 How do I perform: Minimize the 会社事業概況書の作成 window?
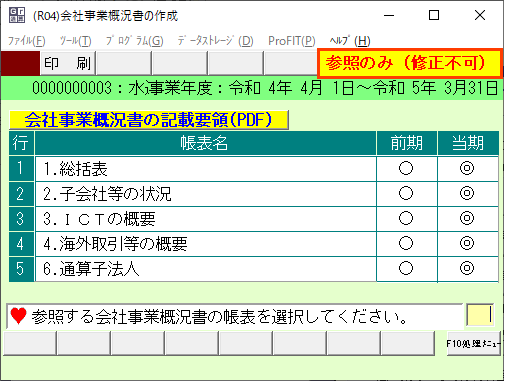[389, 15]
